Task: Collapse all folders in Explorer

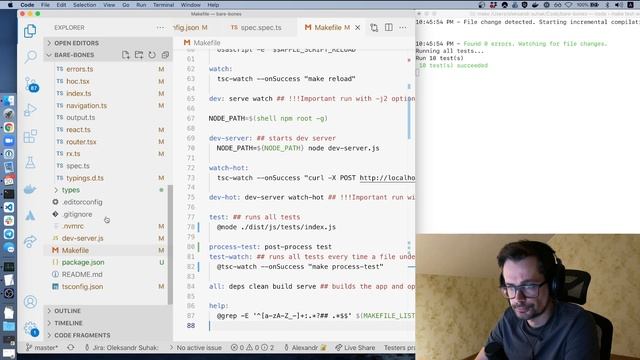Action: click(165, 55)
